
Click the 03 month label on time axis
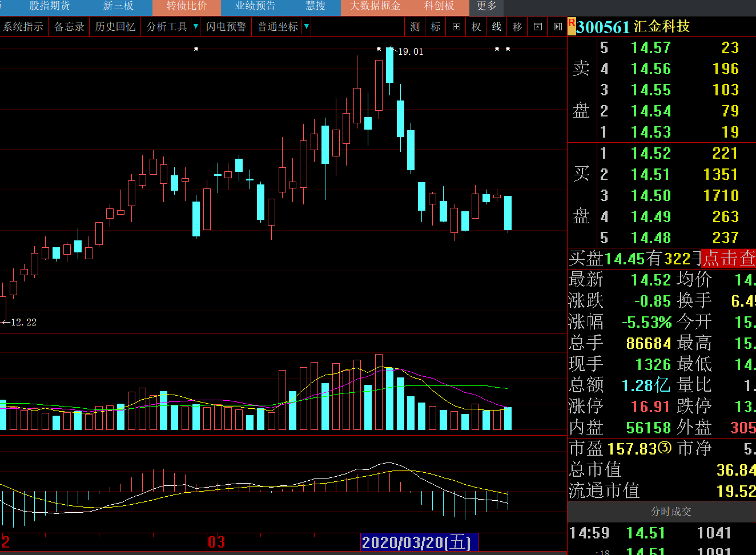coord(216,542)
